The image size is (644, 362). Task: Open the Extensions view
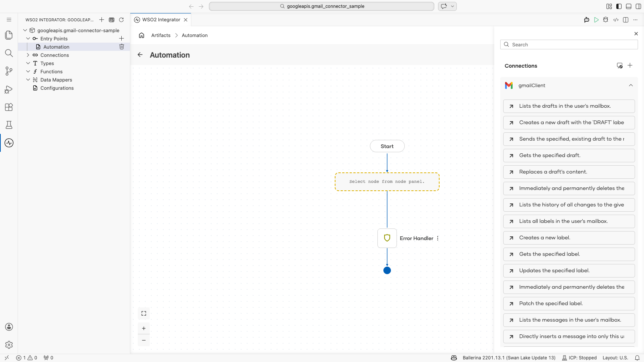(9, 107)
